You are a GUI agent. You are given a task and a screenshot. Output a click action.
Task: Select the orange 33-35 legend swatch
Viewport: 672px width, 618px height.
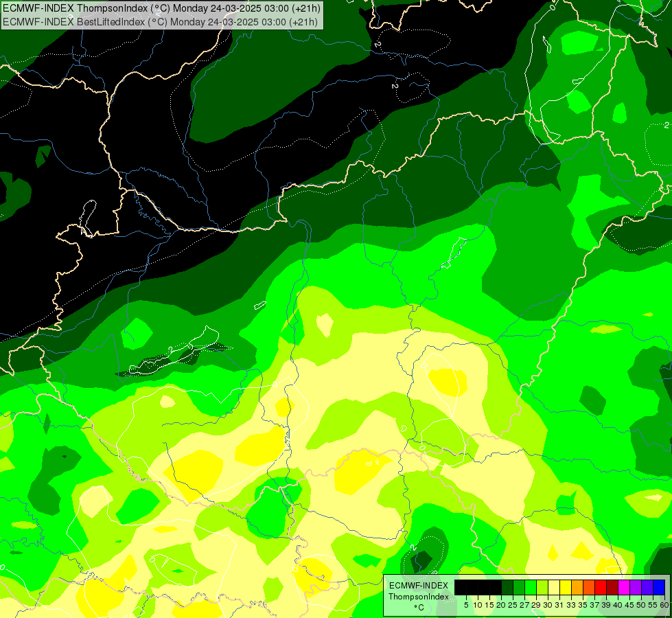(577, 587)
